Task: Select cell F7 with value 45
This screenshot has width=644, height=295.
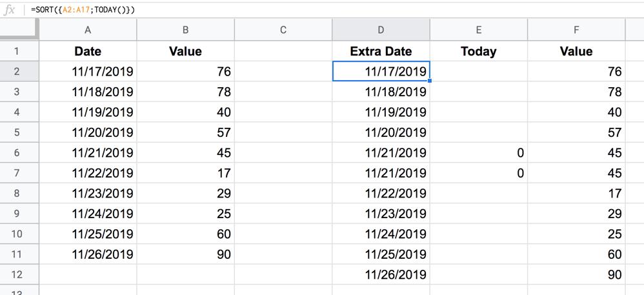Action: [x=576, y=173]
